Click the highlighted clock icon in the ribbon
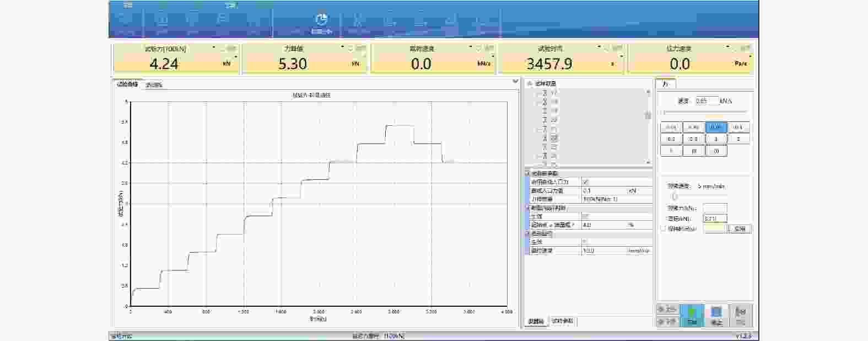 (321, 20)
